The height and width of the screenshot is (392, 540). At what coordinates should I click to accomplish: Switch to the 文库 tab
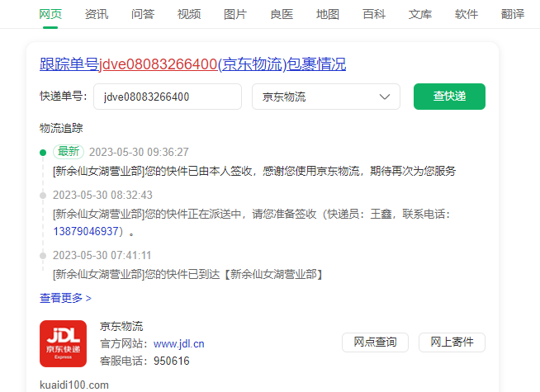pos(419,14)
